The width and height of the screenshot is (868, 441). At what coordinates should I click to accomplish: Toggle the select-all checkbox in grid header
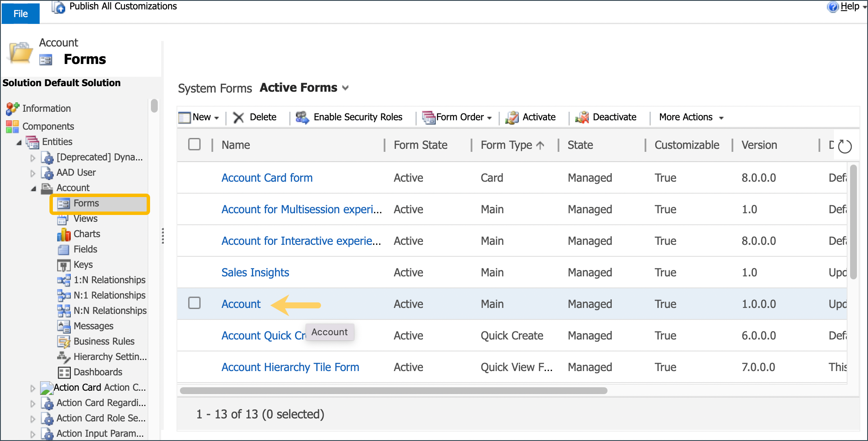pos(194,145)
